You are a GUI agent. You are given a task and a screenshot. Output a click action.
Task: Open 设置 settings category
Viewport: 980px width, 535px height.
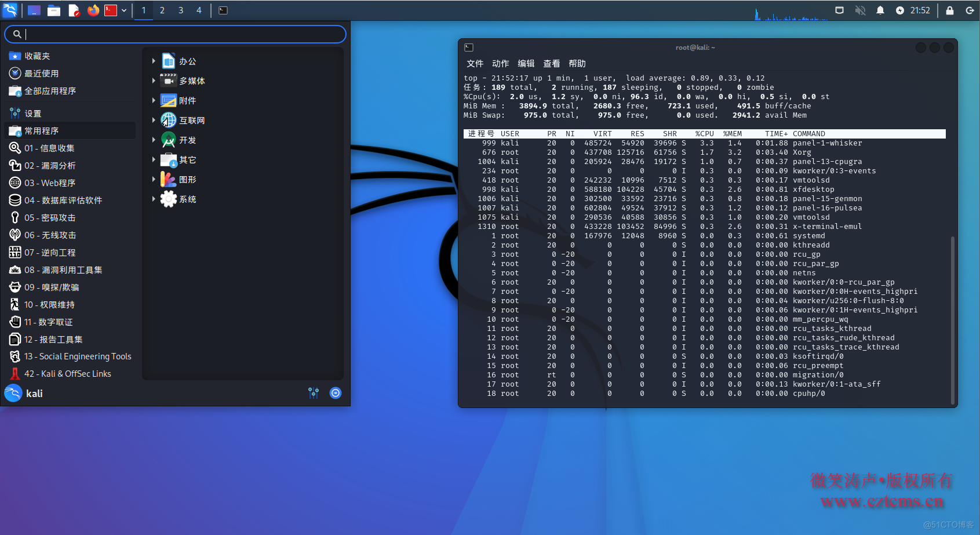click(70, 114)
